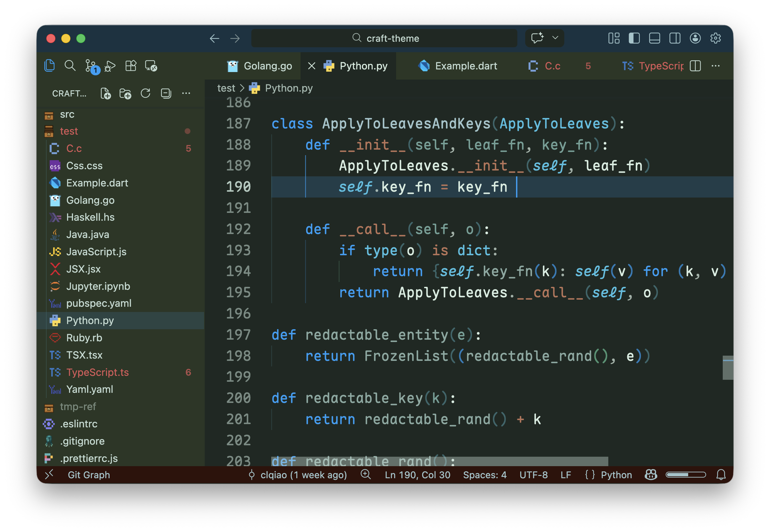Image resolution: width=770 pixels, height=532 pixels.
Task: Toggle the secondary side bar
Action: (675, 38)
